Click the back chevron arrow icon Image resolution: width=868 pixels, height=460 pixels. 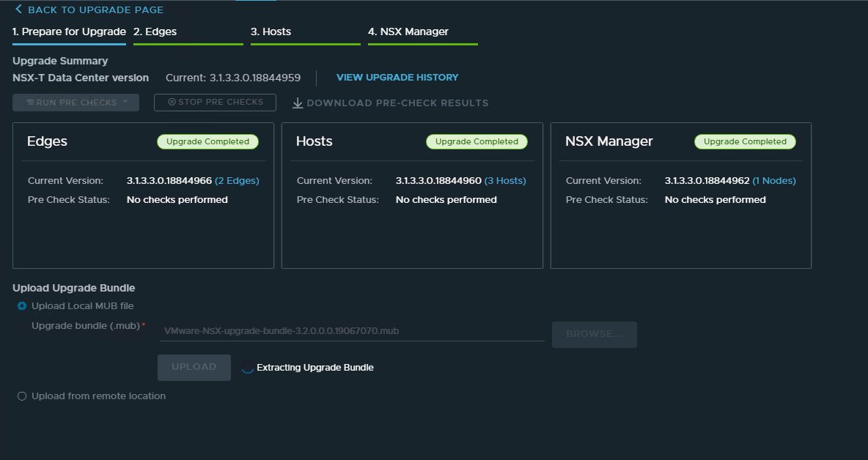coord(18,9)
